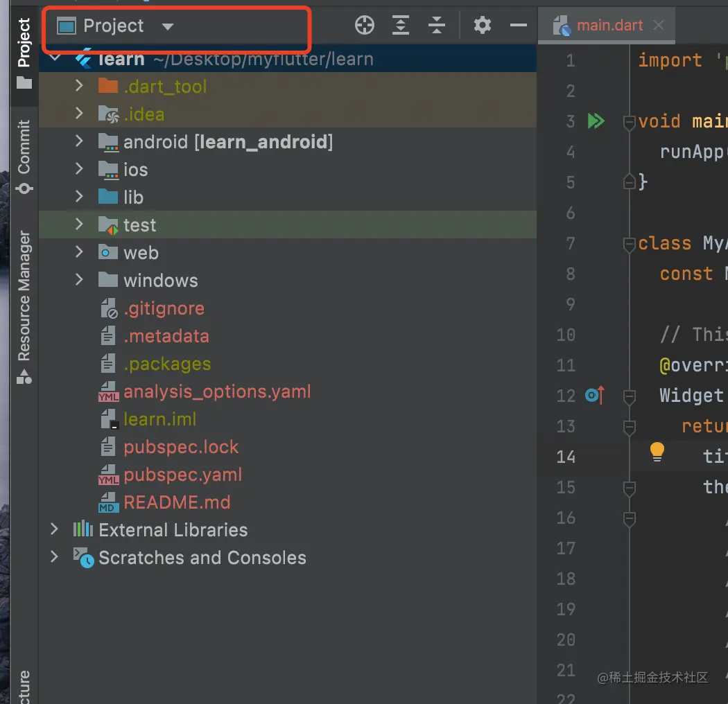The width and height of the screenshot is (728, 704).
Task: Expand External Libraries node
Action: (54, 529)
